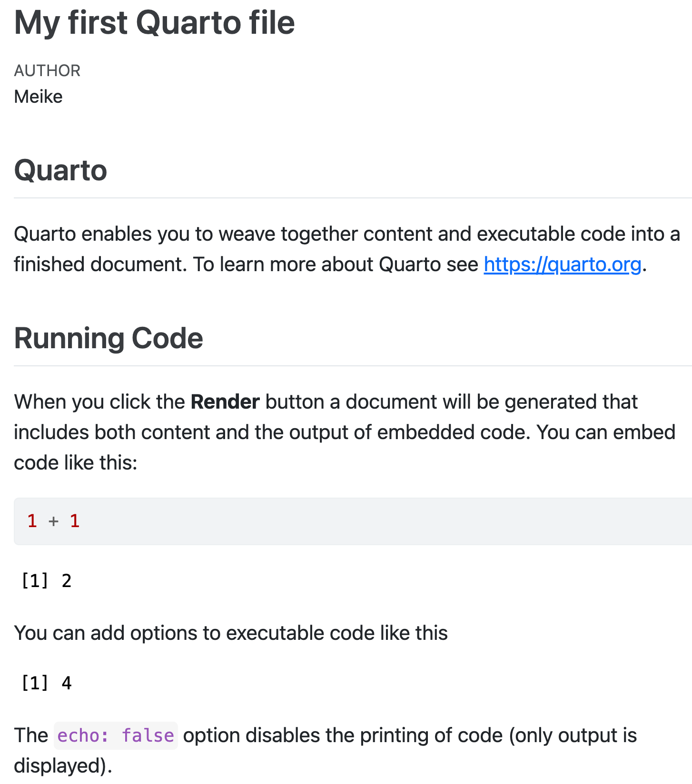Click the output line "[1] 4"
This screenshot has width=692, height=784.
point(46,683)
